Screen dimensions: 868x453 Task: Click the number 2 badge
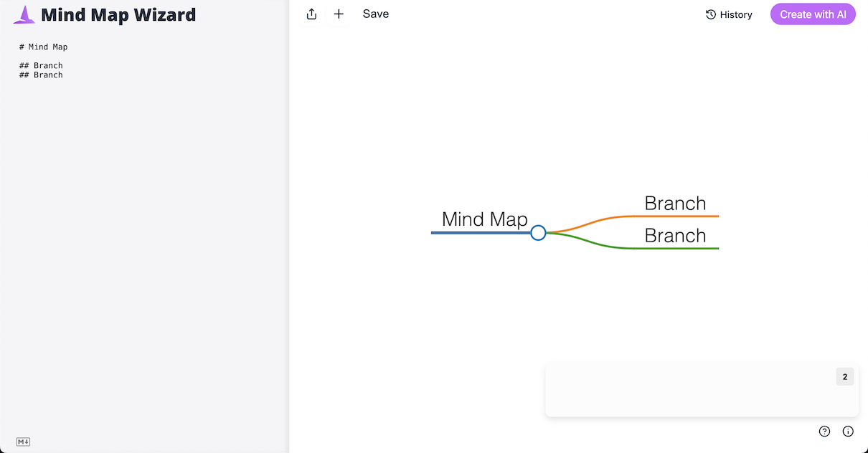click(844, 377)
